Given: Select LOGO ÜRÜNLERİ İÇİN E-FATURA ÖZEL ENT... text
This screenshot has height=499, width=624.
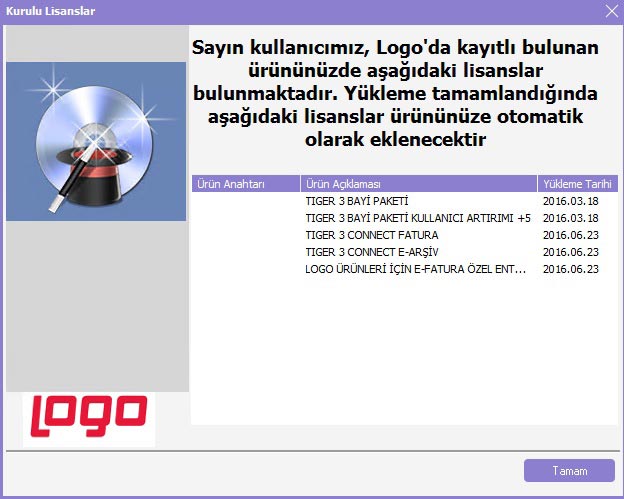Looking at the screenshot, I should 415,269.
